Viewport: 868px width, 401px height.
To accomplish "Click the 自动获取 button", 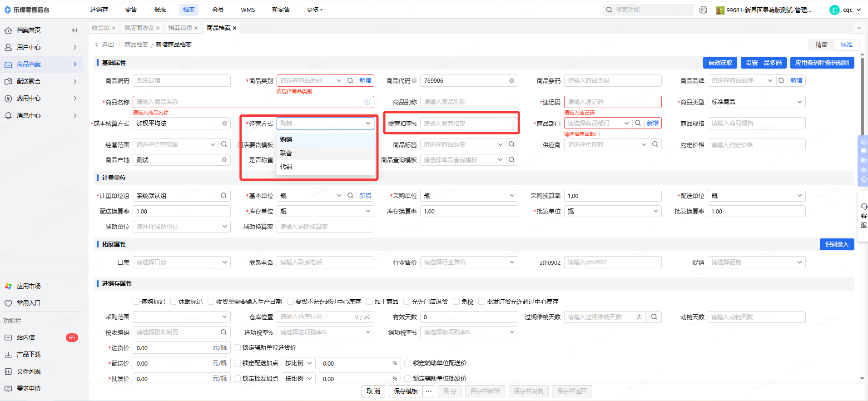I will click(720, 63).
